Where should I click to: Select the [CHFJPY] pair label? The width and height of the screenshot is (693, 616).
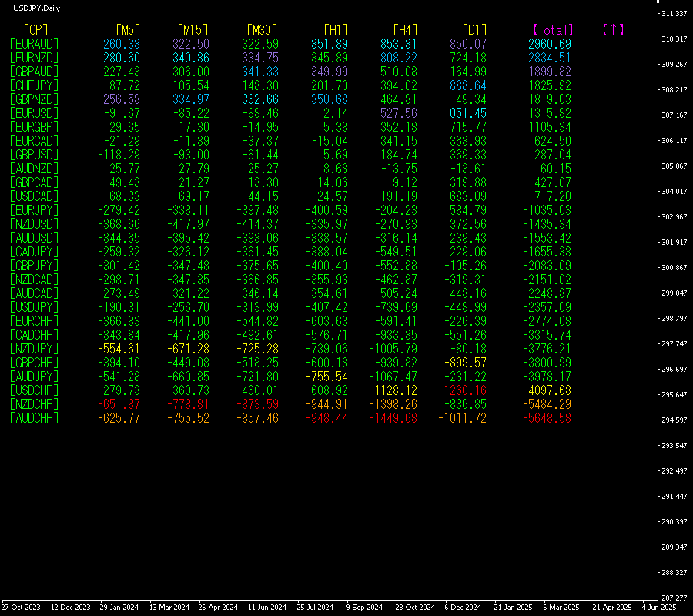click(x=35, y=85)
